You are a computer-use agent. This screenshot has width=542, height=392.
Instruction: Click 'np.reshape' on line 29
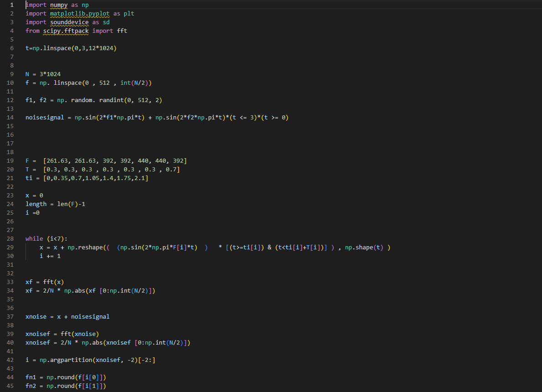[85, 247]
